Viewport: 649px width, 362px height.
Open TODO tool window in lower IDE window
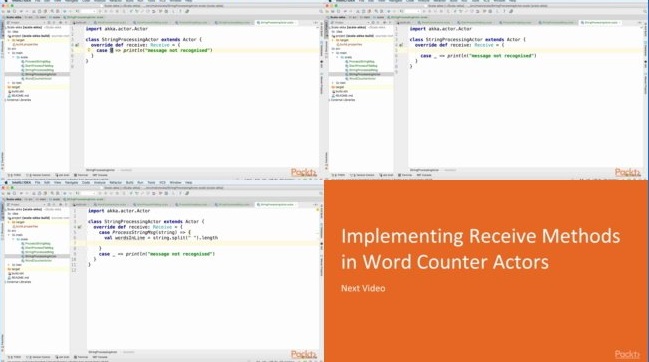click(15, 357)
